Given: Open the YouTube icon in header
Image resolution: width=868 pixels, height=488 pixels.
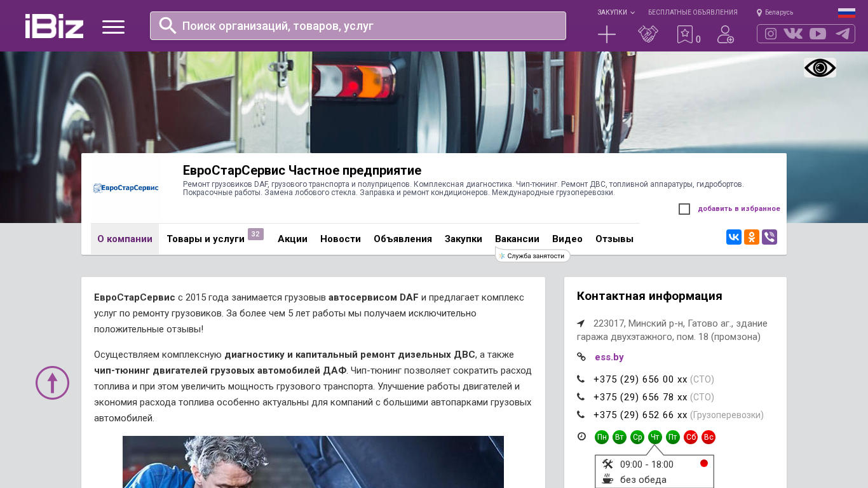Looking at the screenshot, I should tap(818, 34).
